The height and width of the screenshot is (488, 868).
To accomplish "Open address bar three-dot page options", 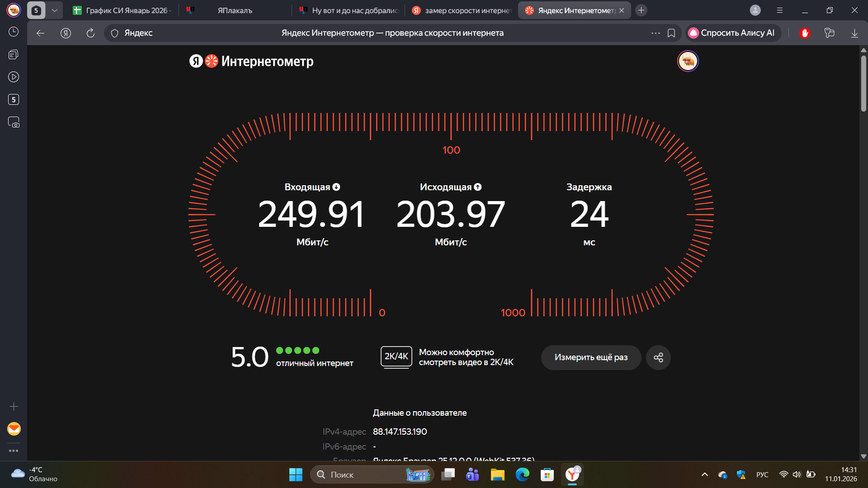I will [656, 33].
